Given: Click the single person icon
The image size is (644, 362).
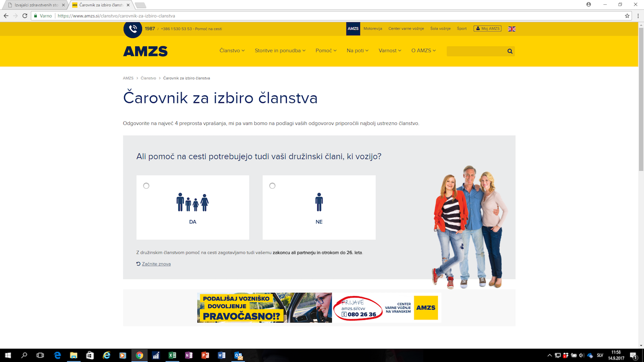Looking at the screenshot, I should coord(319,202).
